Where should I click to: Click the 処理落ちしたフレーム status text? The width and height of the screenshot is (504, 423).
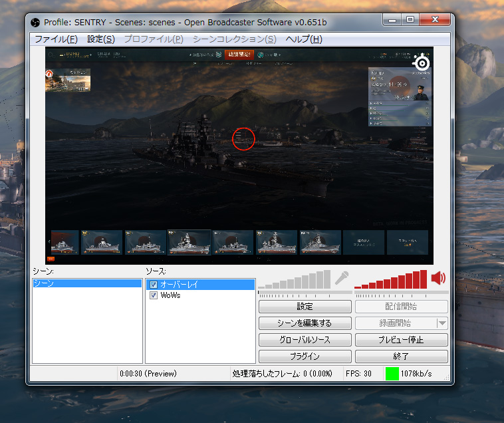pos(282,374)
